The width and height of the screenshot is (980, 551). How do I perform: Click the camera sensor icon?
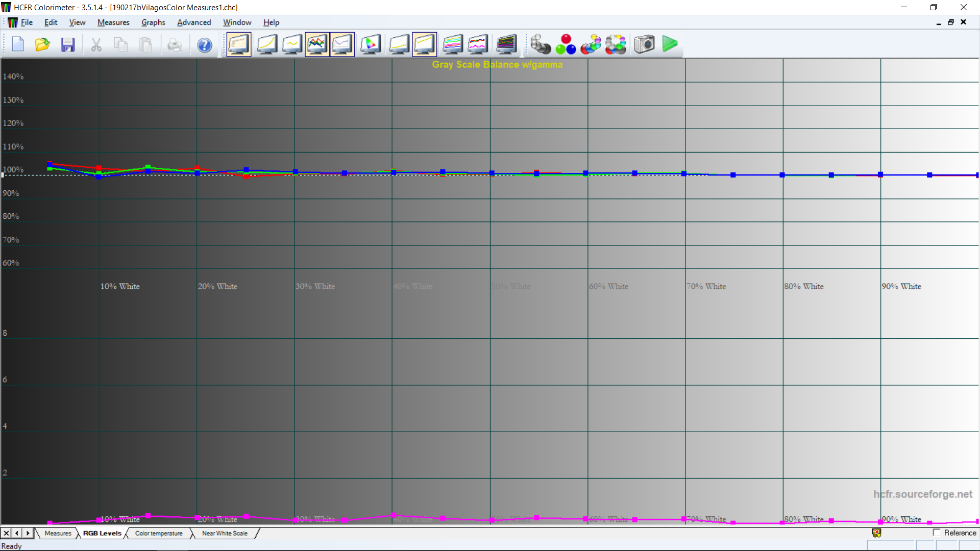pyautogui.click(x=644, y=45)
